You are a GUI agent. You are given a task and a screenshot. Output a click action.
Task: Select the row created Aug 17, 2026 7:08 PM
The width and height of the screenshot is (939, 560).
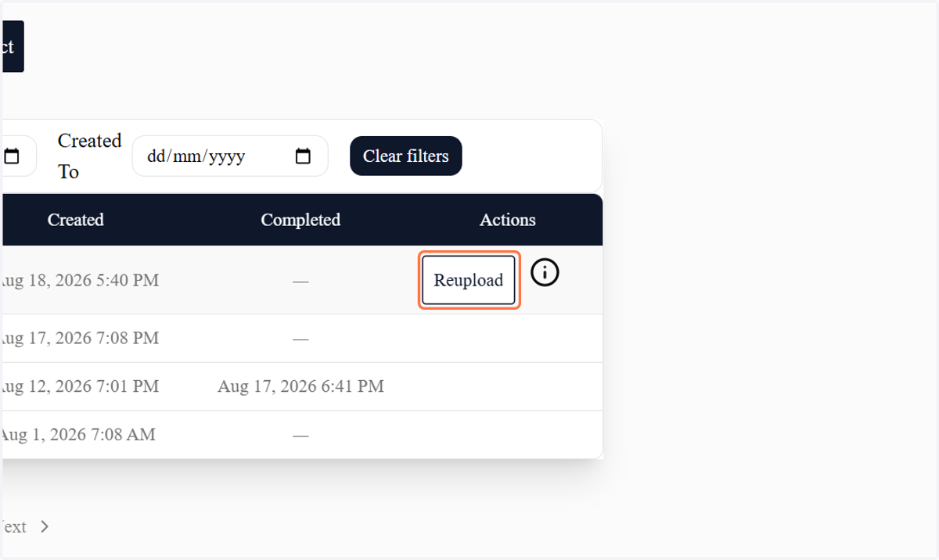point(302,339)
